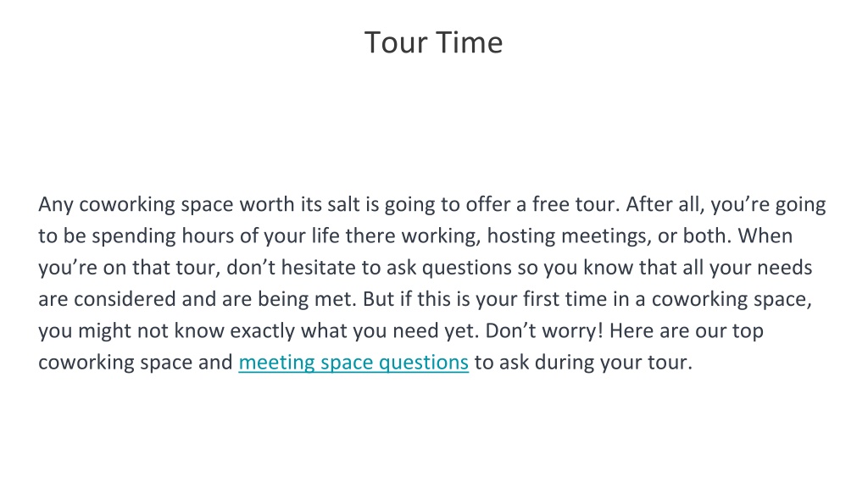This screenshot has height=488, width=868.
Task: Click the word "considered" in the fourth line
Action: tap(125, 299)
